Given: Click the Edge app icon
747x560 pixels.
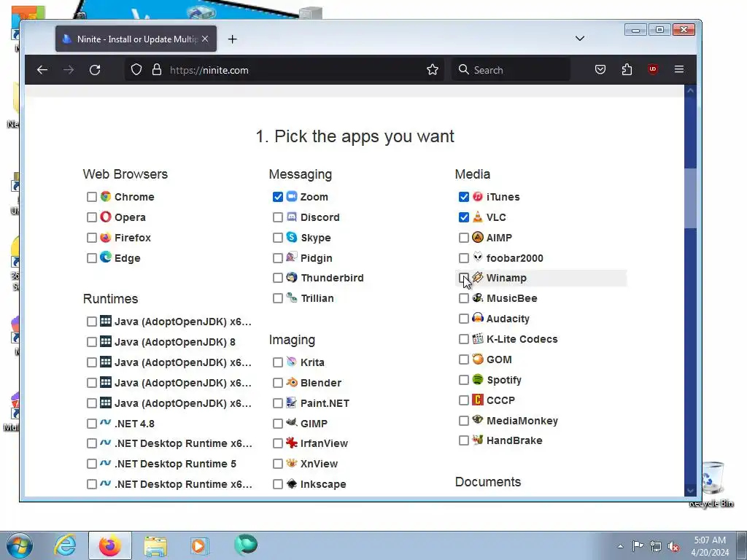Looking at the screenshot, I should [106, 257].
